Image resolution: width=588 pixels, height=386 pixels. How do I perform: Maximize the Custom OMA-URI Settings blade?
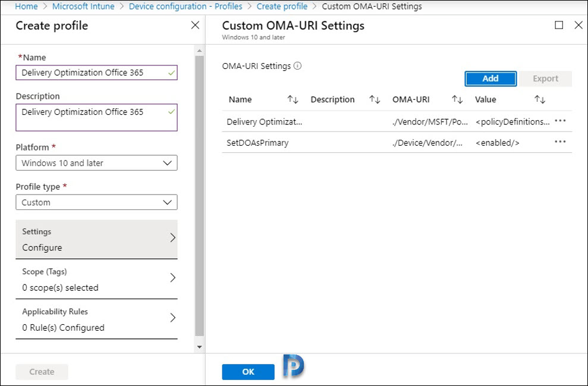[559, 25]
